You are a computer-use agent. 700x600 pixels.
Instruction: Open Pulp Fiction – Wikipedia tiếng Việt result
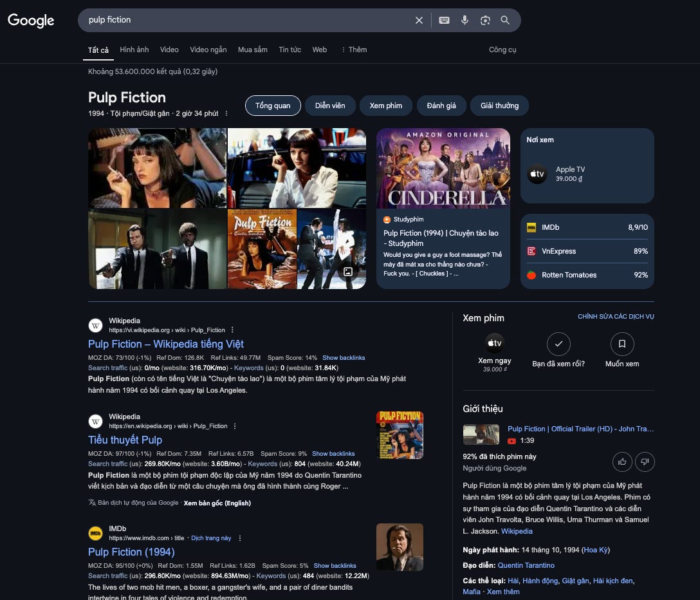tap(165, 344)
